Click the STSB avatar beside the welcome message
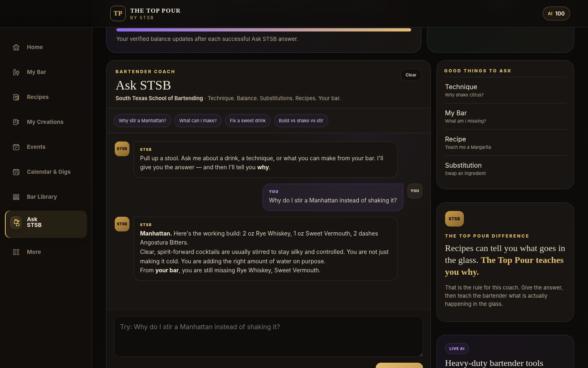 (122, 149)
